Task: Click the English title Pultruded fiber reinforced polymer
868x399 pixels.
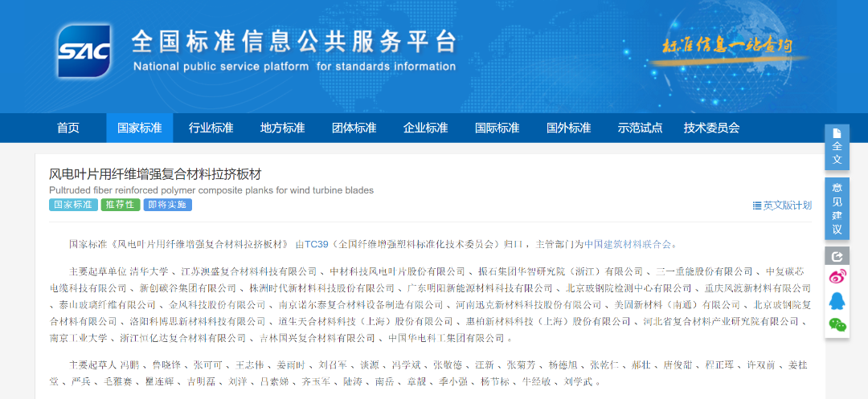Action: [211, 190]
